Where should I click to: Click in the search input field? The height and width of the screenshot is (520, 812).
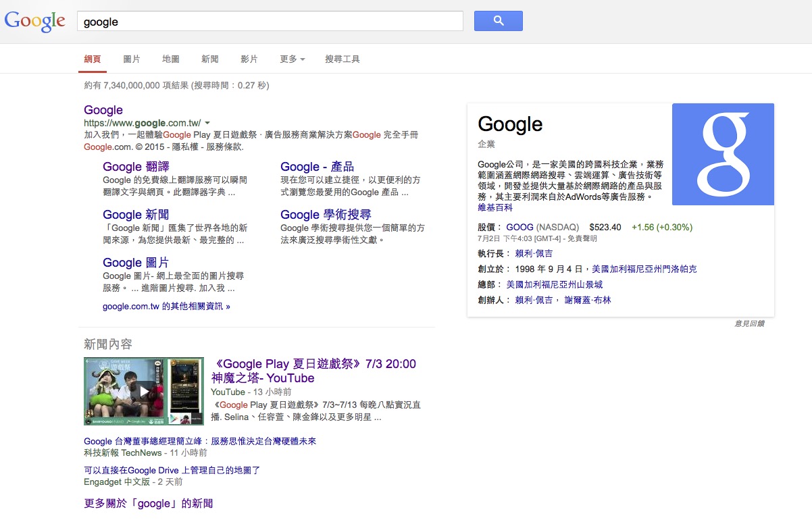[270, 22]
